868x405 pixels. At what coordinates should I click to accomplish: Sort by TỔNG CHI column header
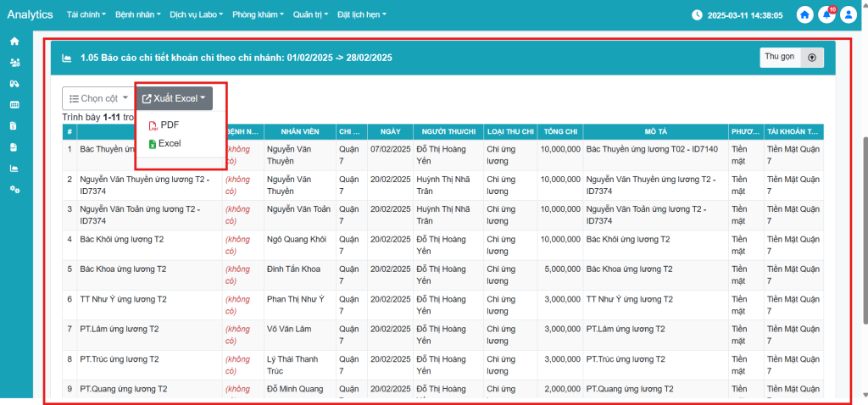tap(560, 132)
